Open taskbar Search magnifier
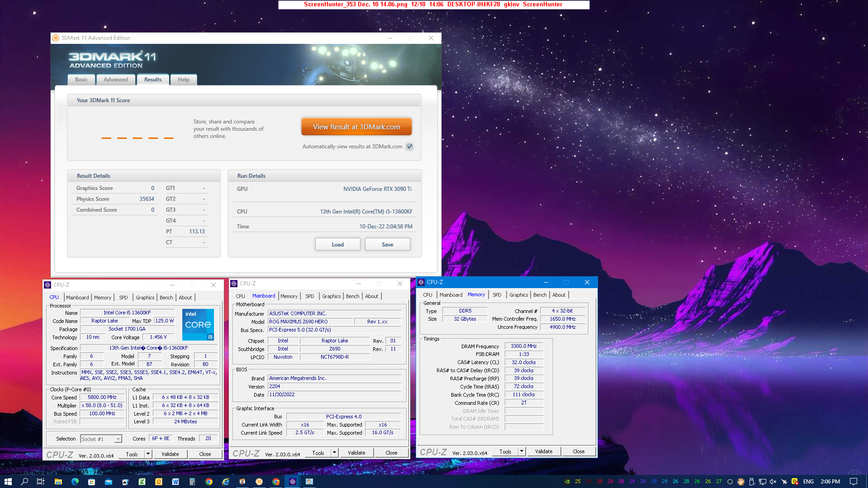The width and height of the screenshot is (868, 488). pos(24,481)
